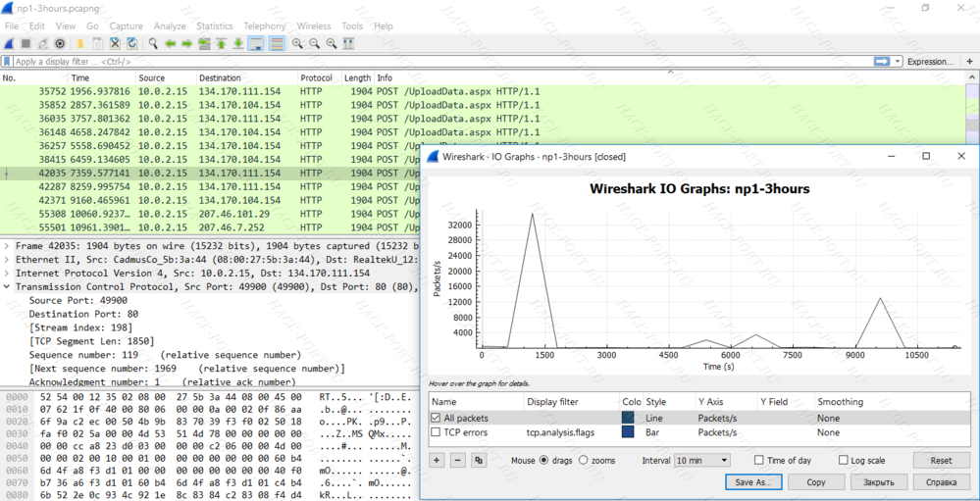Click the Закрыть button
This screenshot has width=980, height=501.
879,482
